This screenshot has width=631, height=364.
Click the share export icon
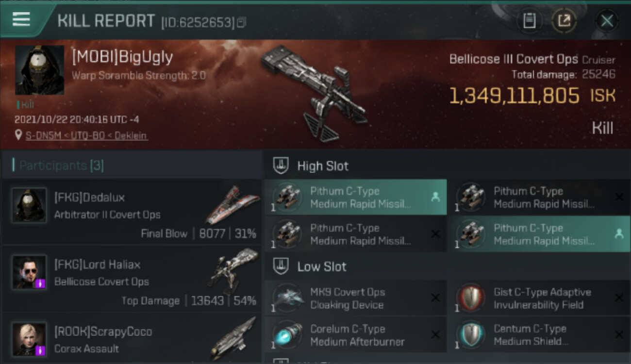tap(564, 20)
